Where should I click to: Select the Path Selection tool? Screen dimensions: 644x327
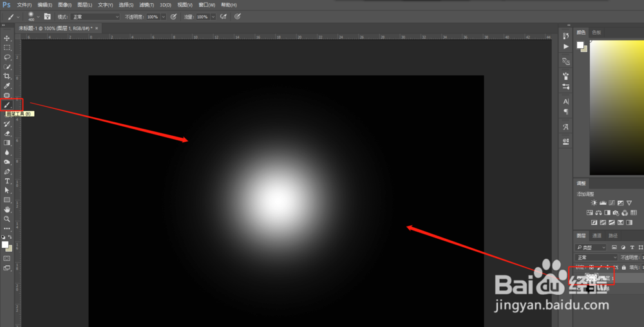coord(7,191)
